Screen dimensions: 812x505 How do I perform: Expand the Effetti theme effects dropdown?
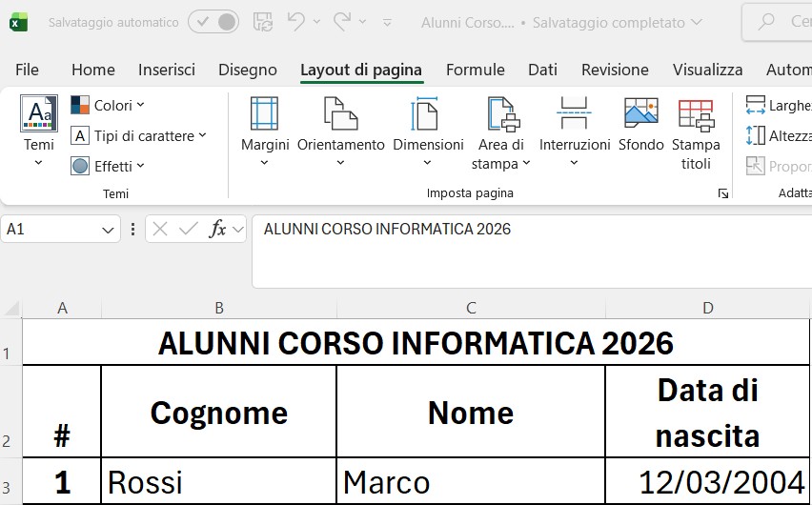click(x=108, y=166)
